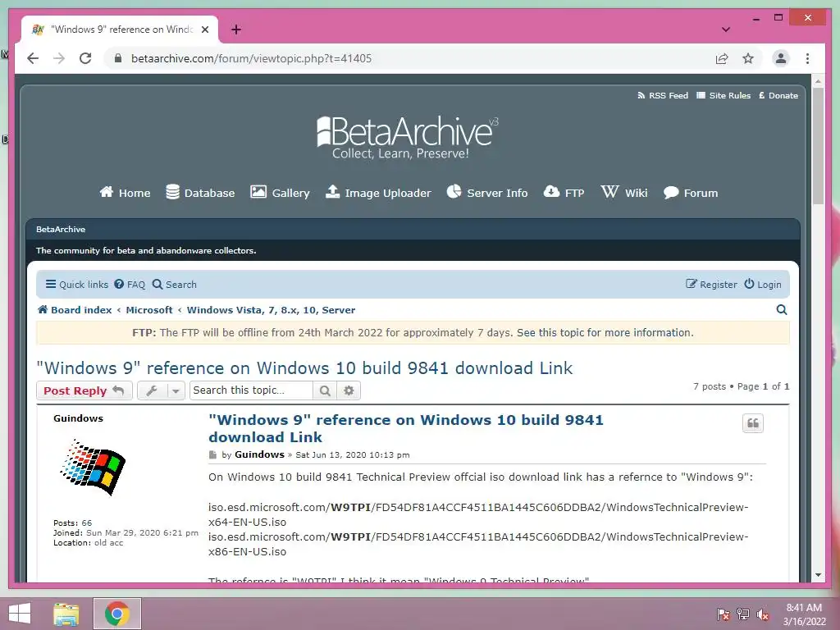This screenshot has width=840, height=630.
Task: Open the forum Search link
Action: pos(174,285)
